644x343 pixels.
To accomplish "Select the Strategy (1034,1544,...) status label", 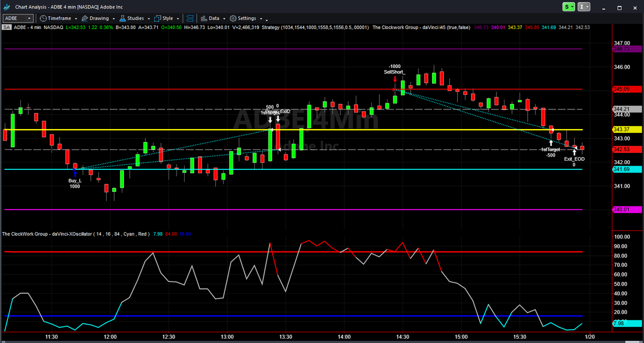I will pos(314,27).
